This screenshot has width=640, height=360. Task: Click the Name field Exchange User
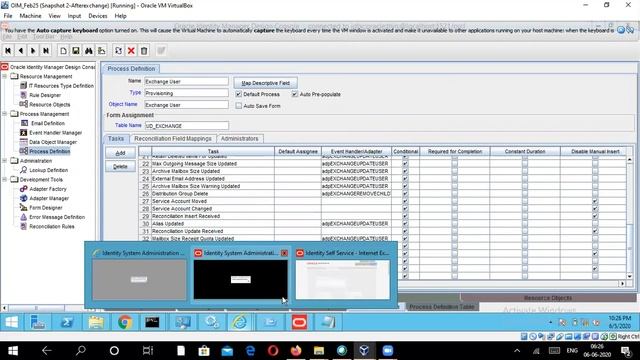(x=187, y=82)
